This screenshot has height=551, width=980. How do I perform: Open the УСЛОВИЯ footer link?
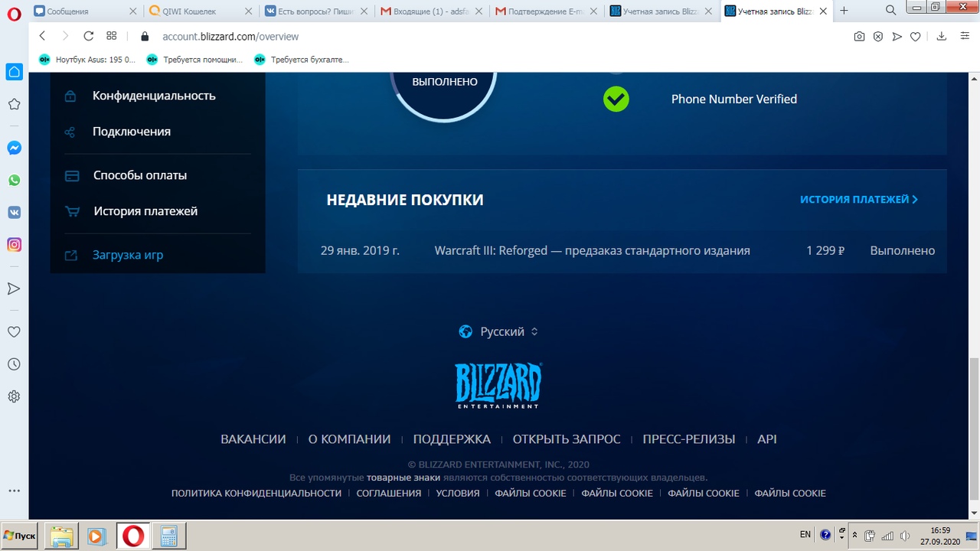(458, 494)
